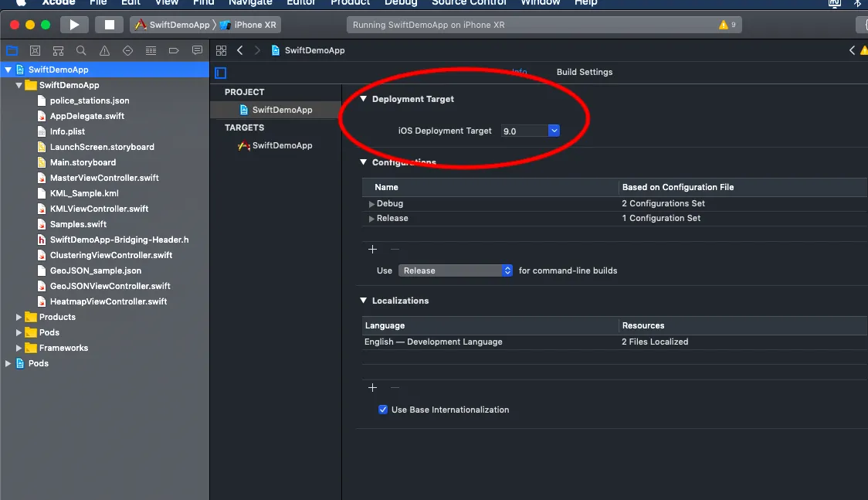Screen dimensions: 868x500
Task: Run the app with the Play button
Action: click(x=73, y=25)
